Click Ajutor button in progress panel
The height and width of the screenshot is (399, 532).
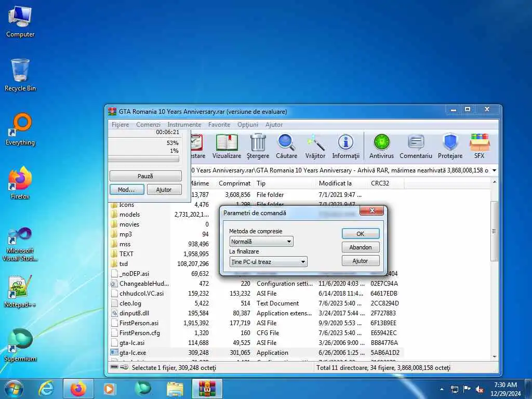tap(164, 190)
